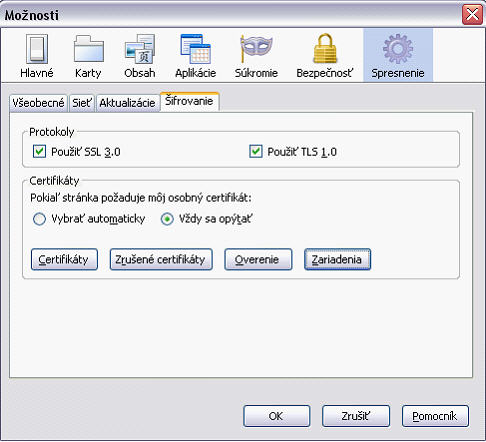486x442 pixels.
Task: Open help via the Pomocník button
Action: pos(435,416)
